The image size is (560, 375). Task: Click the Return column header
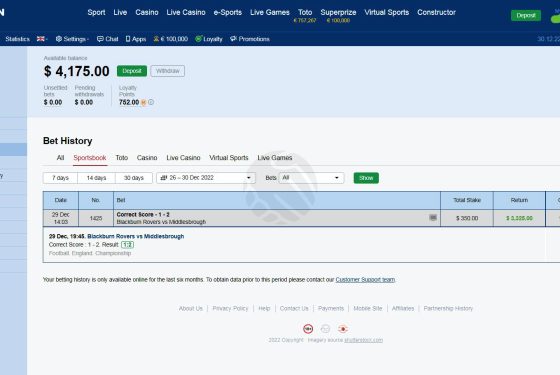[x=519, y=200]
